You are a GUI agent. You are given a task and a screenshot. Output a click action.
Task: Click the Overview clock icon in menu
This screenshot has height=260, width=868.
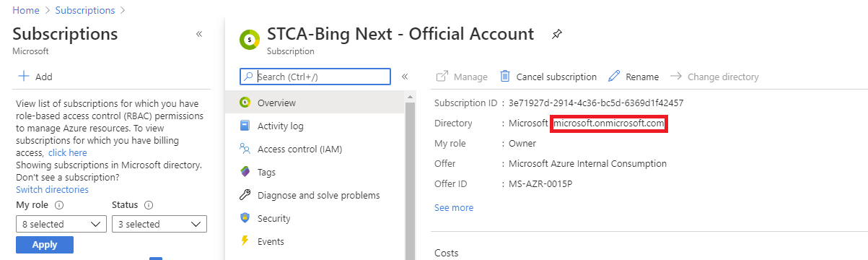[245, 103]
